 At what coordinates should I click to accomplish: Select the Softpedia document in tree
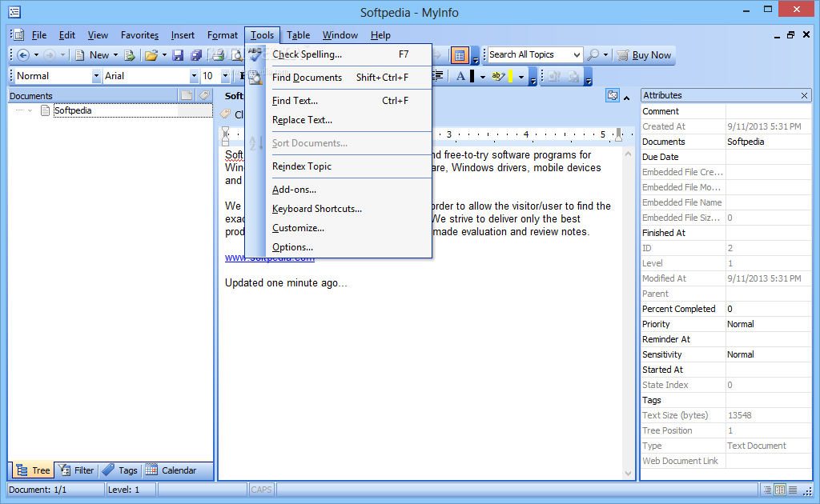coord(73,110)
